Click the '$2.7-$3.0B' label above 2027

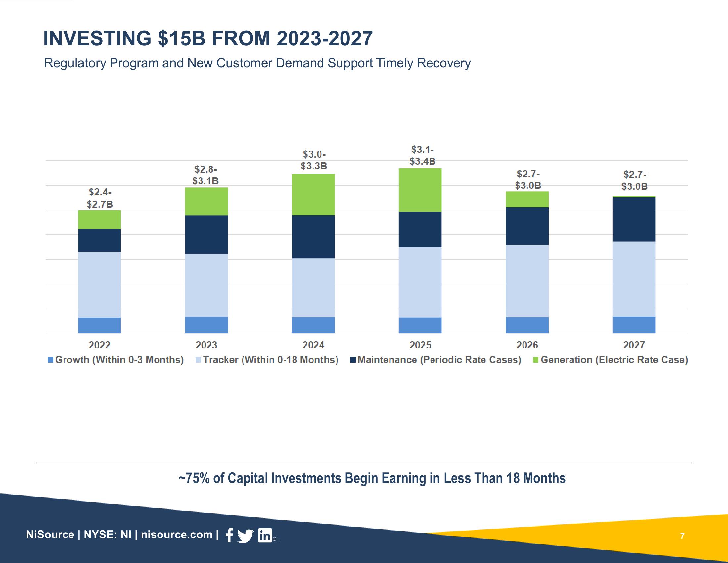pyautogui.click(x=635, y=180)
